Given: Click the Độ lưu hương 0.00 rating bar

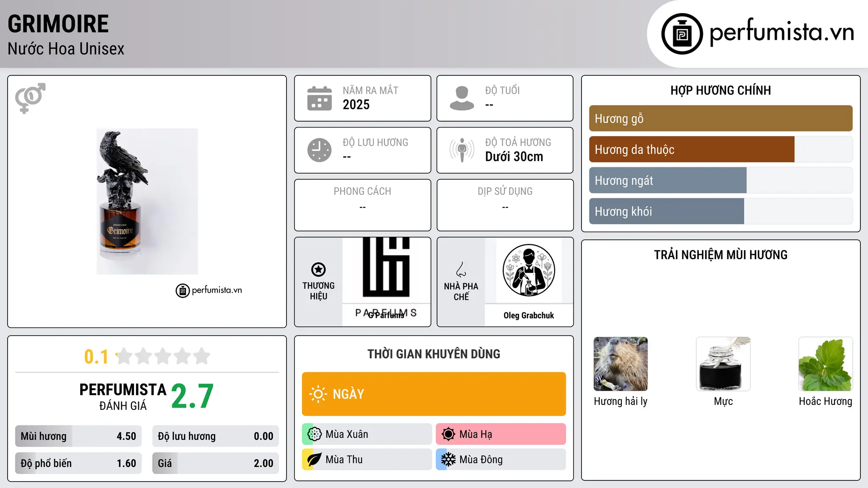Looking at the screenshot, I should (x=215, y=436).
